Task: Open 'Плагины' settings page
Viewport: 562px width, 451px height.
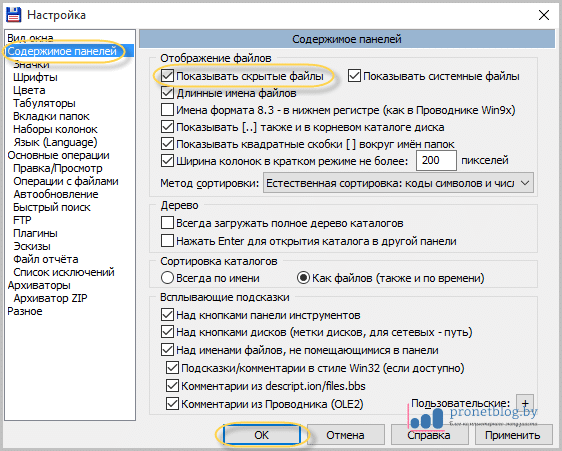Action: [x=35, y=233]
